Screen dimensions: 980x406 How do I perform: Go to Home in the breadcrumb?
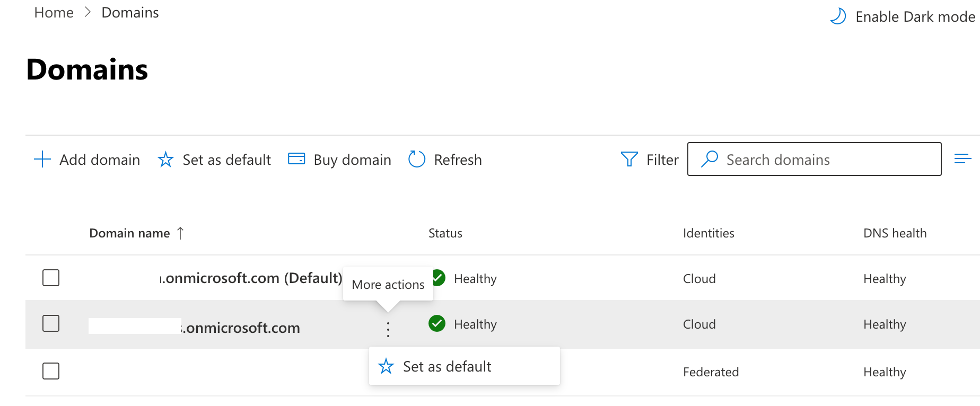click(54, 13)
